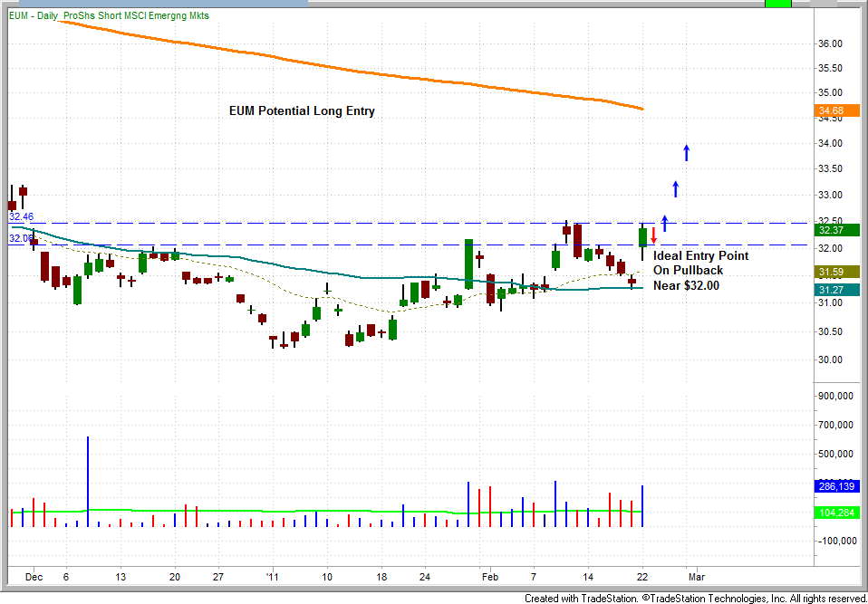This screenshot has width=868, height=604.
Task: Click the chart title 'EUM - Daily ProShs Short MSCI Emergng Mkts'
Action: (109, 16)
